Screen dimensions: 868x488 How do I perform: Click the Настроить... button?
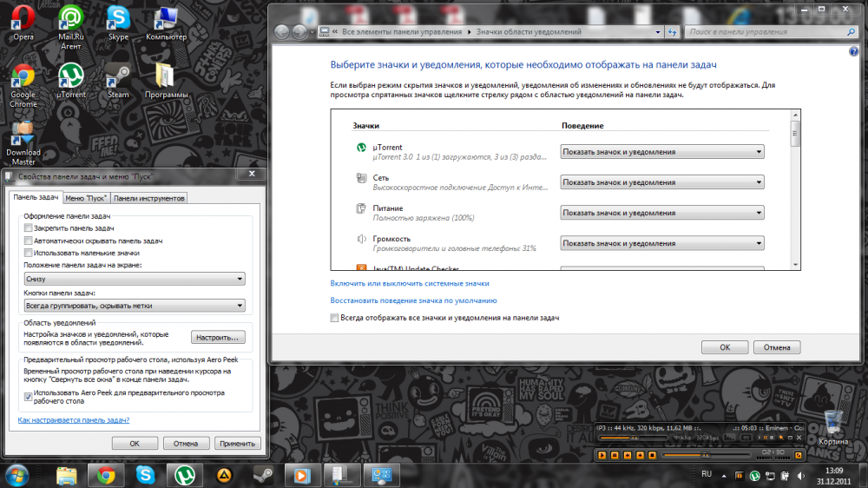coord(218,337)
